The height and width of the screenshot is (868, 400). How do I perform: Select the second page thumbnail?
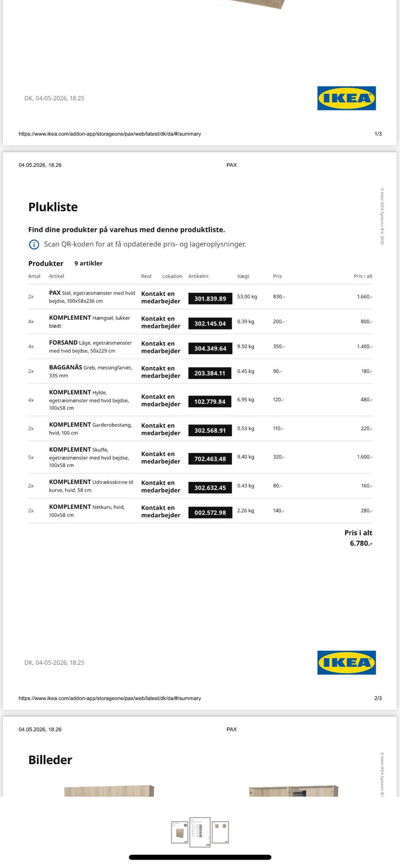(200, 832)
